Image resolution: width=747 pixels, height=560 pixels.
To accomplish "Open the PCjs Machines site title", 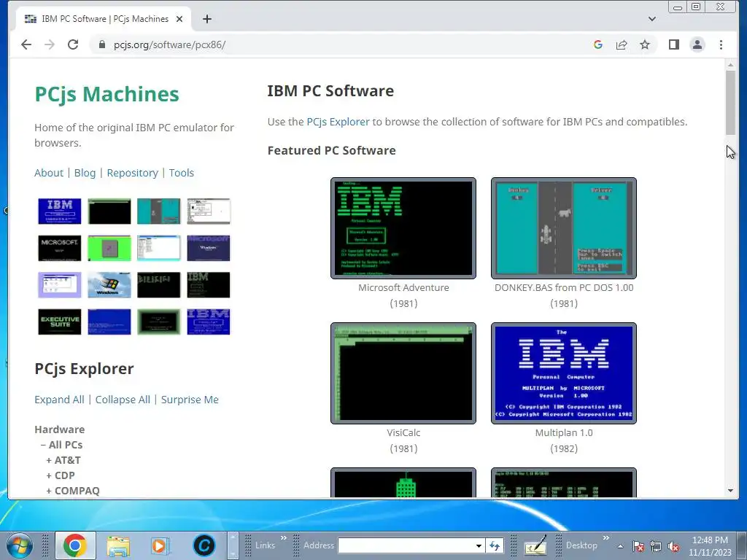I will tap(107, 94).
